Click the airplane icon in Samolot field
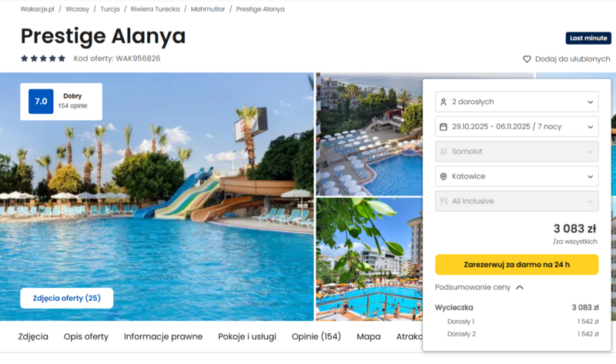616x364 pixels. click(x=444, y=152)
